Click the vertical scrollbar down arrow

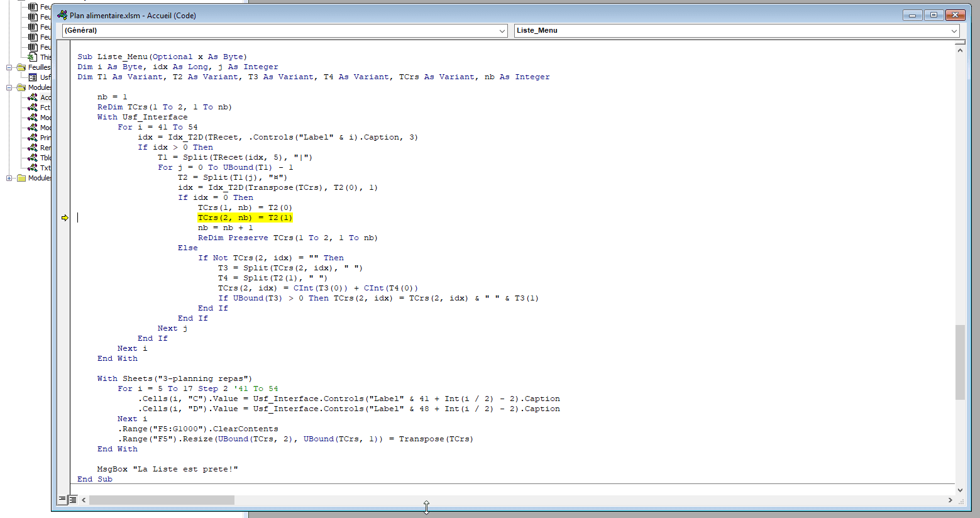tap(960, 490)
